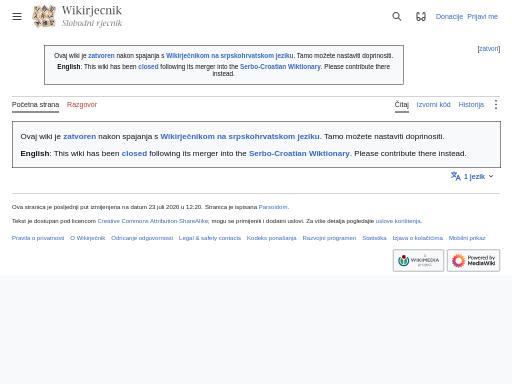Open the Creative Commons Attribution-ShareAlike link
This screenshot has height=384, width=512.
(x=153, y=221)
